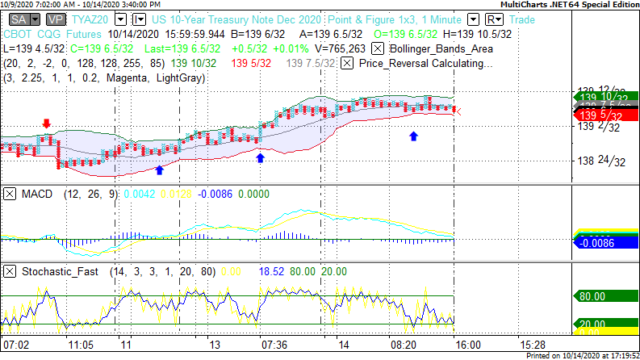This screenshot has width=640, height=360.
Task: Click the US 10-Year Treasury Note Dec 2020 description
Action: click(236, 20)
